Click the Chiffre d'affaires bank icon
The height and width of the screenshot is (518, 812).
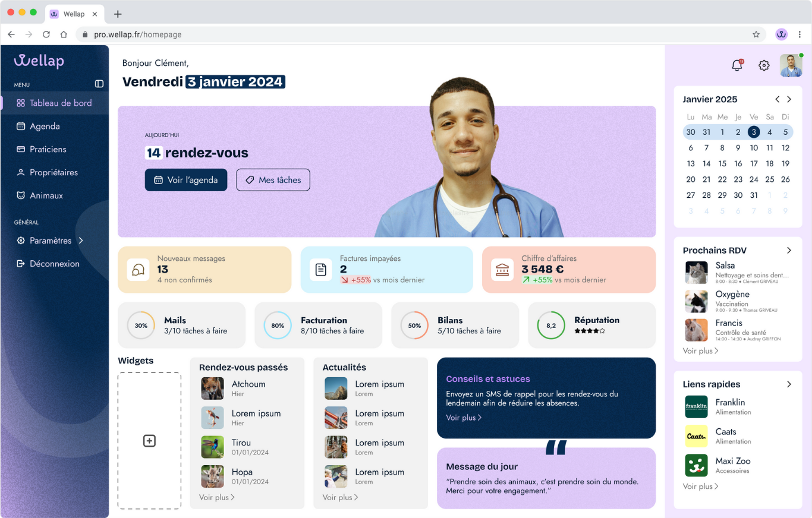(502, 270)
